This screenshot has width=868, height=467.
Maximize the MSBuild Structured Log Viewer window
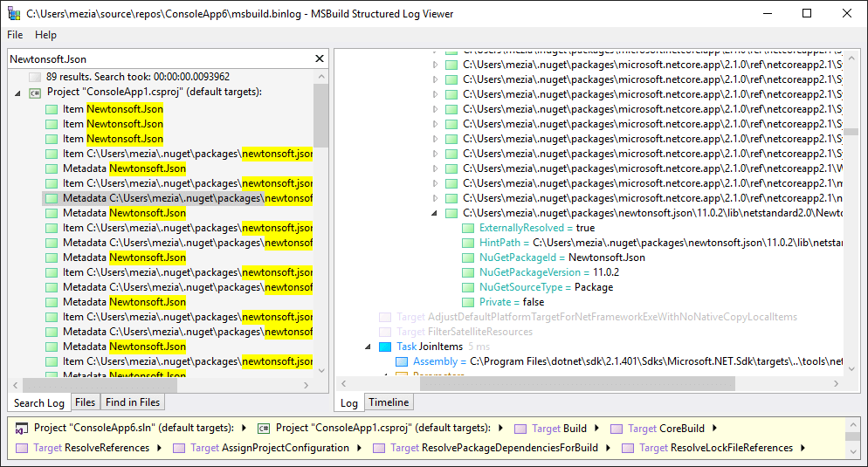[x=807, y=13]
